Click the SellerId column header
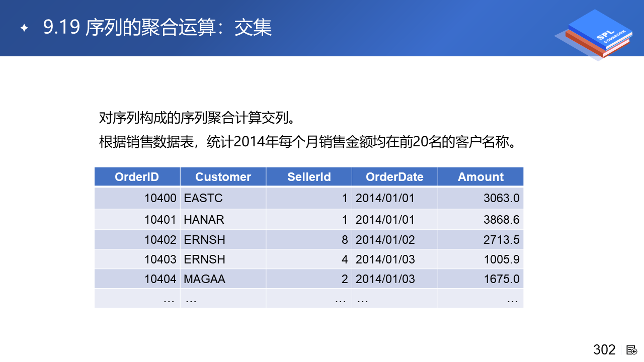 coord(309,177)
